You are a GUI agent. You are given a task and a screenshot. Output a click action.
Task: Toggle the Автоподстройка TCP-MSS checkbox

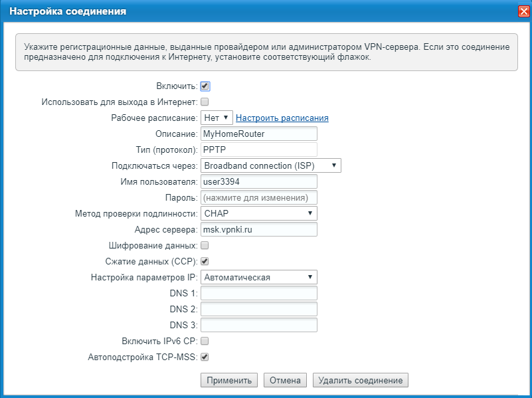(x=205, y=357)
